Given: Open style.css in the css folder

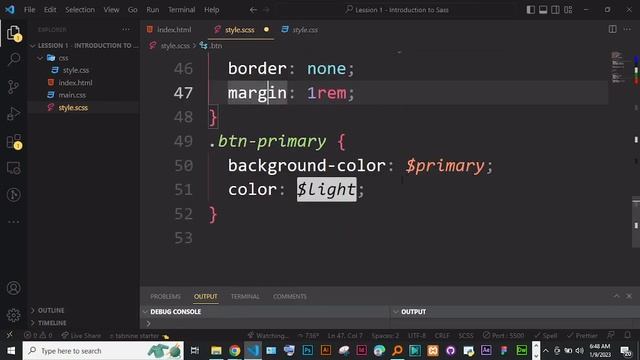Looking at the screenshot, I should pyautogui.click(x=76, y=70).
